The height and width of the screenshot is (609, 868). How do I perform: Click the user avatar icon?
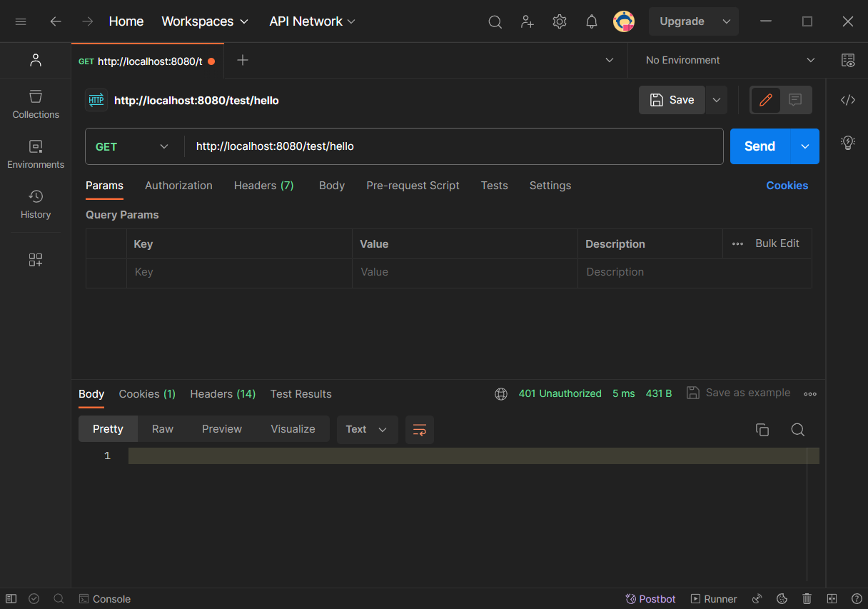624,21
